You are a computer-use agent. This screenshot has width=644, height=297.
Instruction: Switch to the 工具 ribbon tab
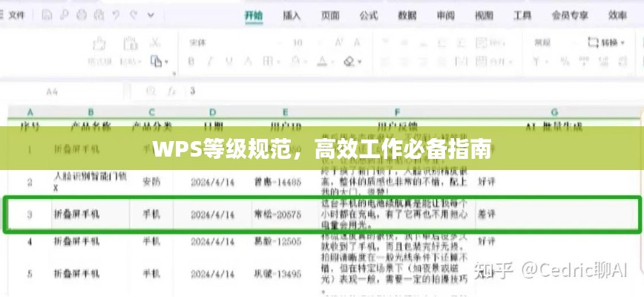point(522,16)
